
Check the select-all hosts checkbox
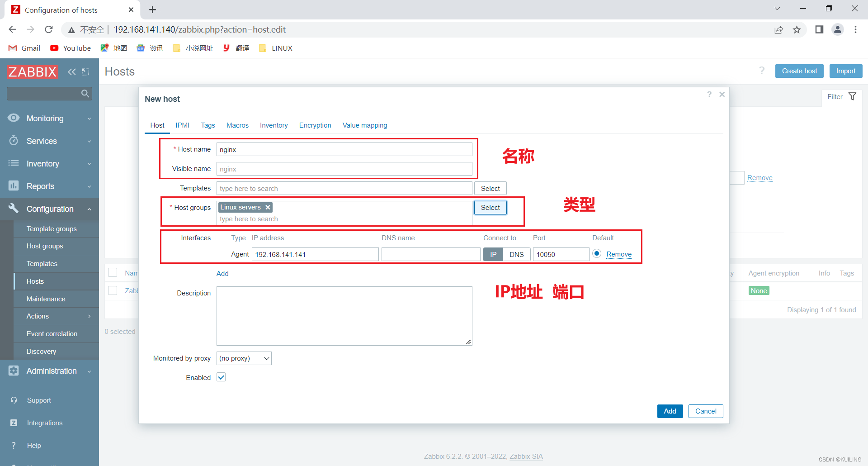pos(113,272)
